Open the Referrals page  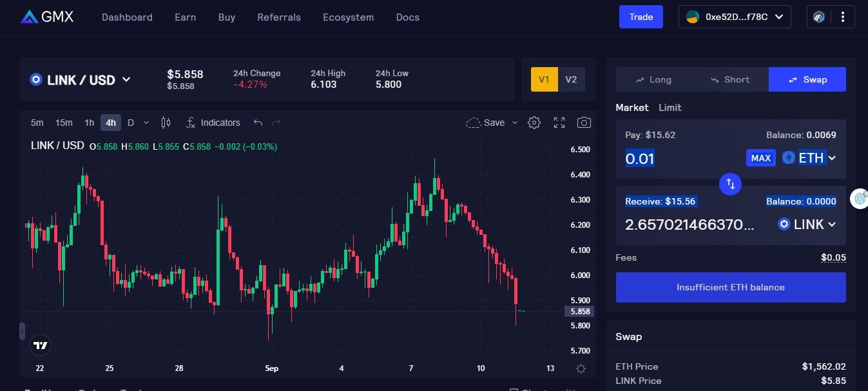point(279,17)
